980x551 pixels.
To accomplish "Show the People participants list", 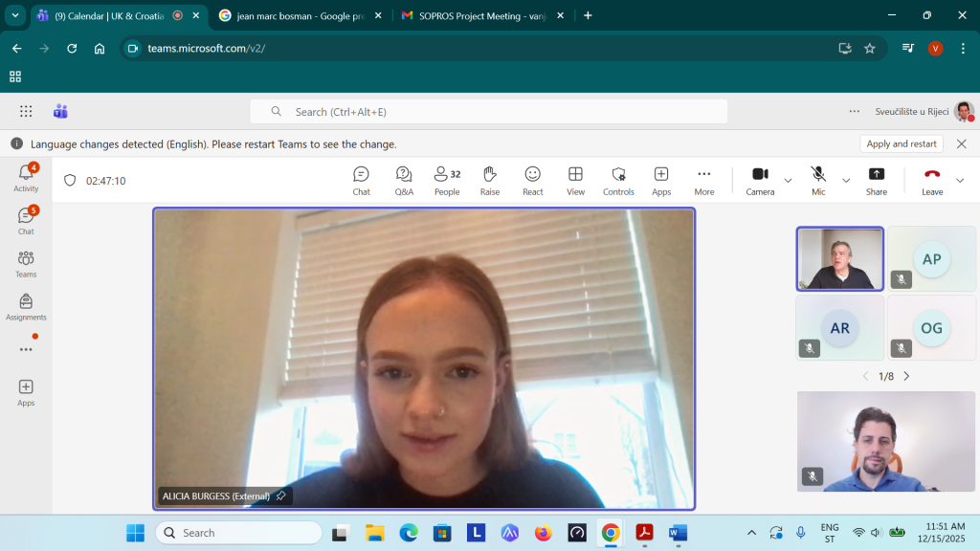I will (x=447, y=179).
